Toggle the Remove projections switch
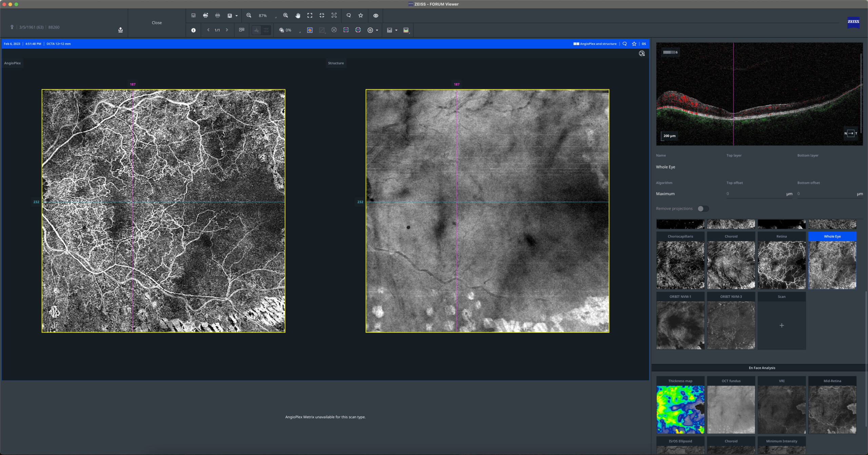The image size is (868, 455). 703,209
